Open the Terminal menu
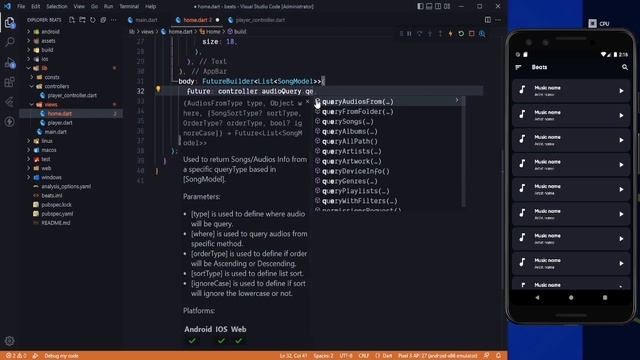 pyautogui.click(x=129, y=6)
